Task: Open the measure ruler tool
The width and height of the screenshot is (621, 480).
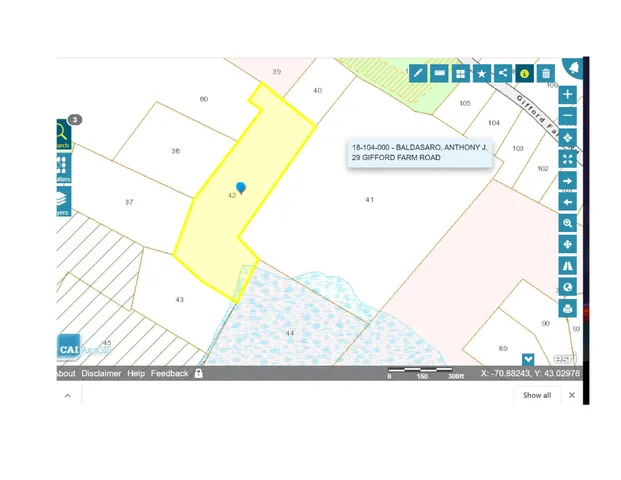Action: tap(439, 73)
